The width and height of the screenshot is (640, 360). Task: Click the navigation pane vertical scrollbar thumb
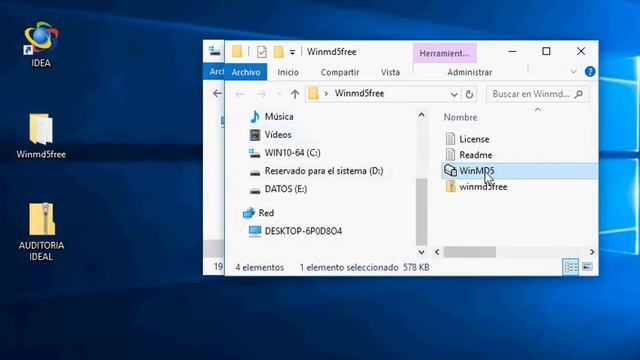421,211
